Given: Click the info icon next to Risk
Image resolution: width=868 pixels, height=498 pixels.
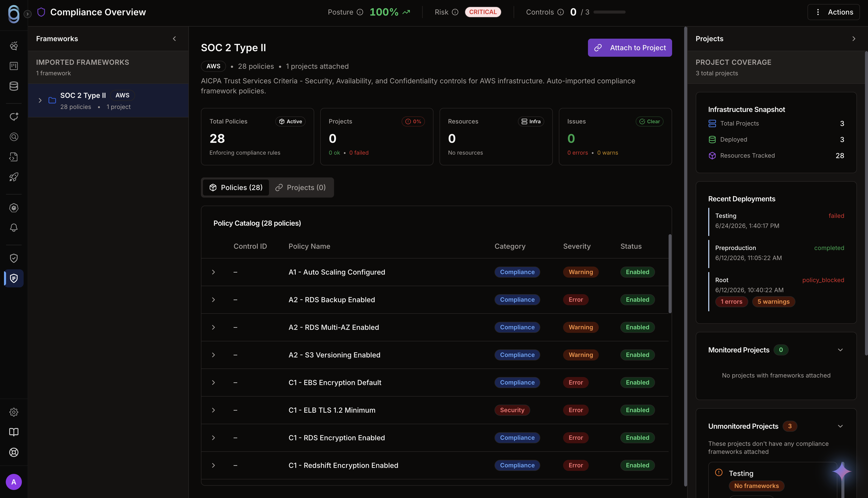Looking at the screenshot, I should coord(455,12).
